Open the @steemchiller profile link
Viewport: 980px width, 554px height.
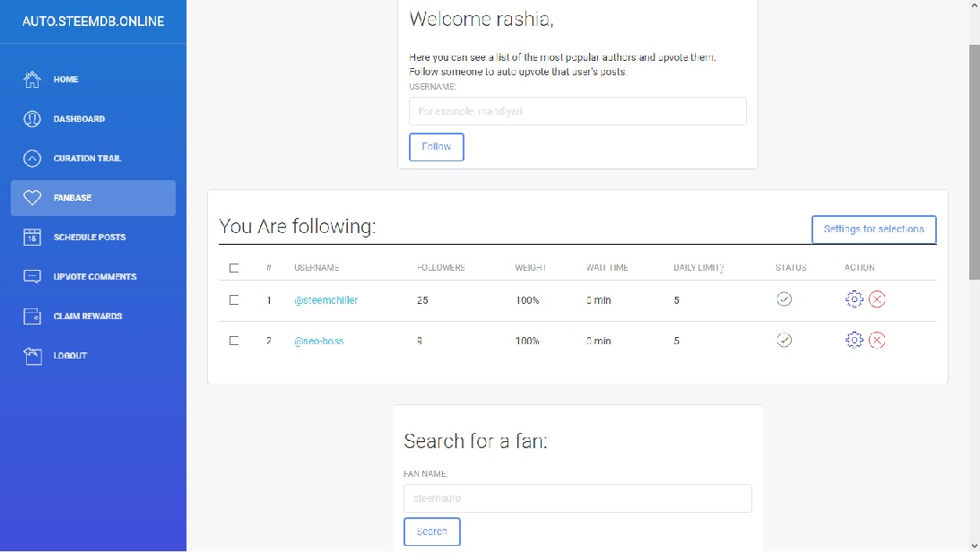point(325,300)
